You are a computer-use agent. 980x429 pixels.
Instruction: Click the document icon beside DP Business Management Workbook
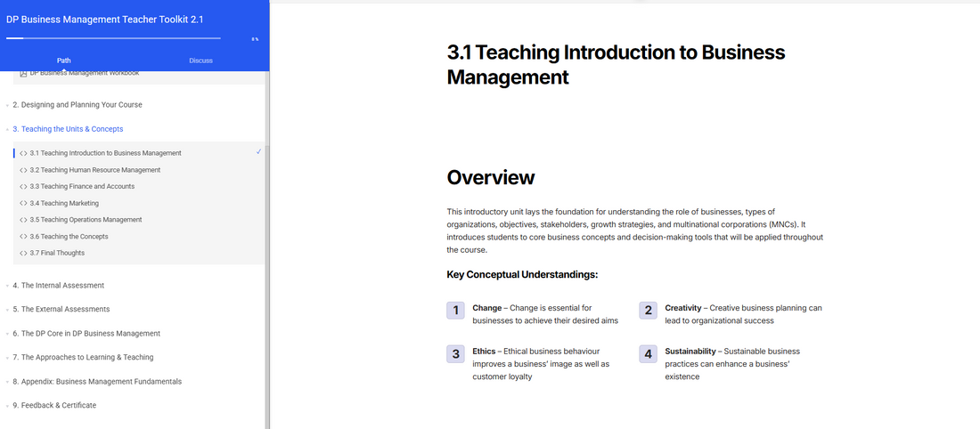(23, 74)
